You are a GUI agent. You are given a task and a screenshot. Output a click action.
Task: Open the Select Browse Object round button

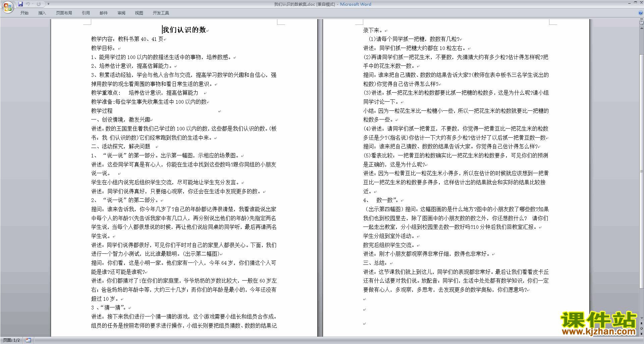642,328
